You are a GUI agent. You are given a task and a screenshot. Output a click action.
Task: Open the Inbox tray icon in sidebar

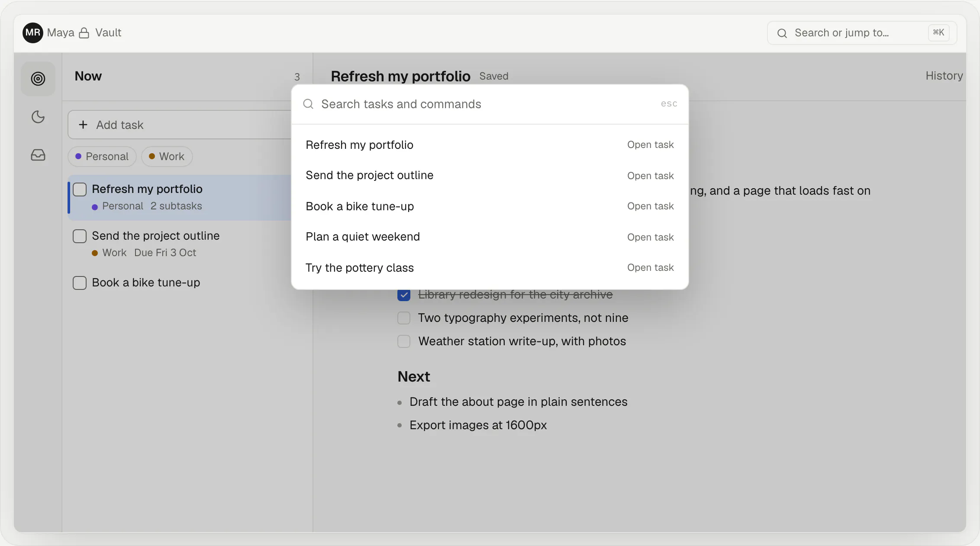(x=38, y=155)
